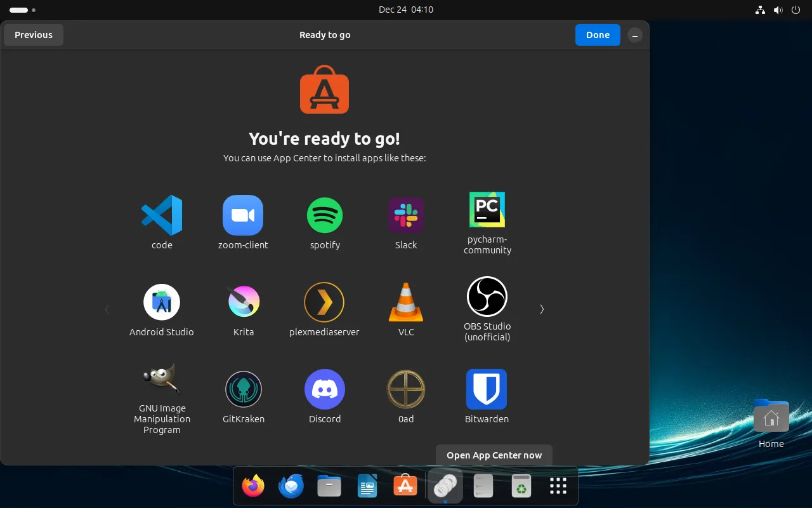Click the Visual Studio Code icon
The height and width of the screenshot is (508, 812).
(162, 215)
